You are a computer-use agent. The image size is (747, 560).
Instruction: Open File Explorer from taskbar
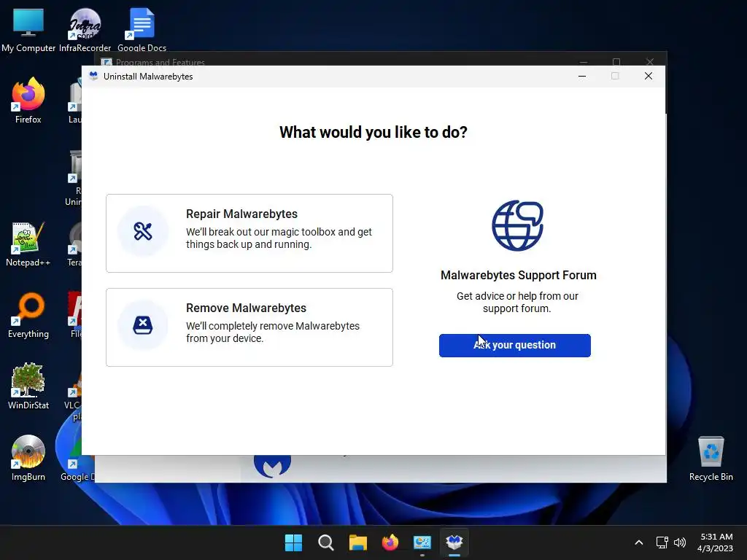pyautogui.click(x=357, y=542)
